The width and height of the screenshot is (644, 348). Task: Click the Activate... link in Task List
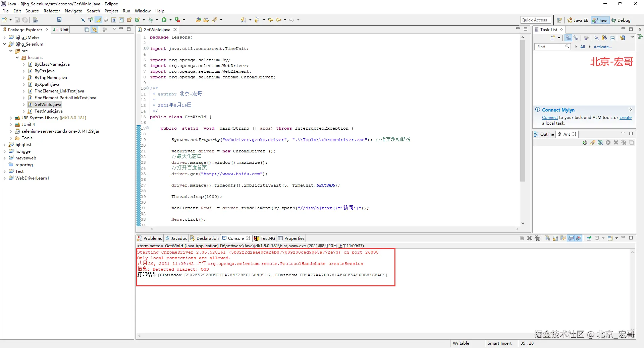(x=603, y=47)
